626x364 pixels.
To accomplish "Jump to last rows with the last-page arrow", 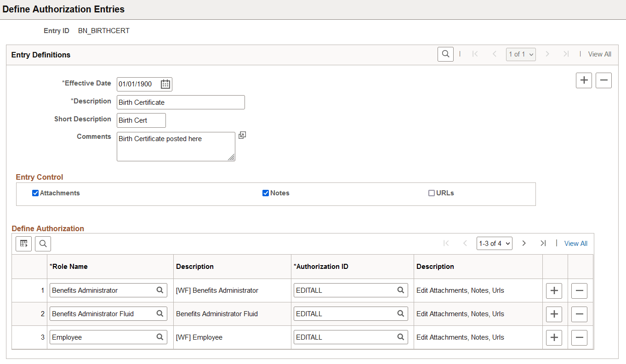I will pos(543,243).
